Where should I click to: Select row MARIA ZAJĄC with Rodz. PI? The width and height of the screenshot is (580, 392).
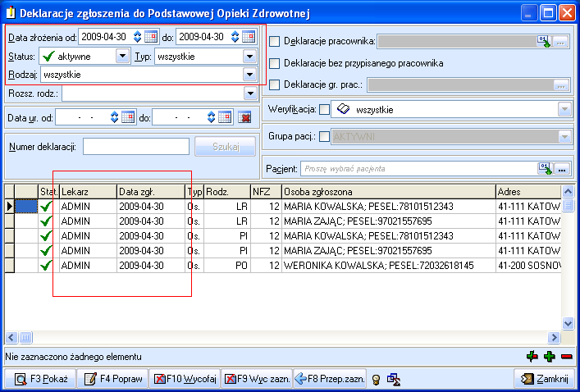click(283, 251)
